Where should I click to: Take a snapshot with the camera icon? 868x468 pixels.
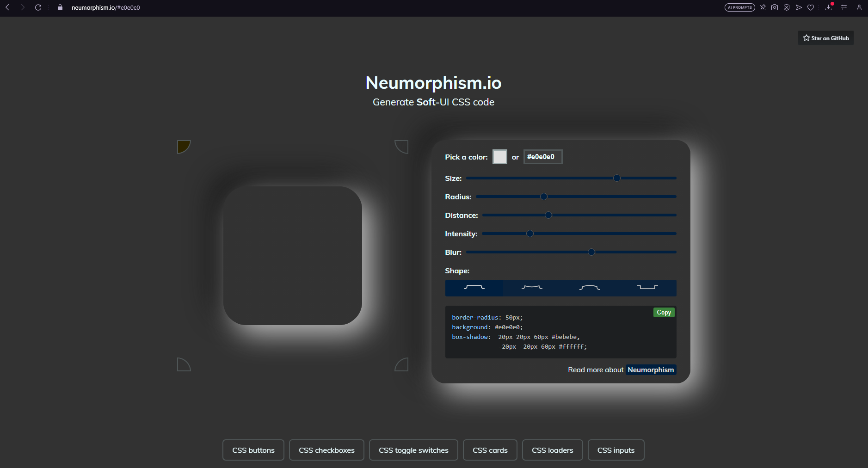pos(775,7)
